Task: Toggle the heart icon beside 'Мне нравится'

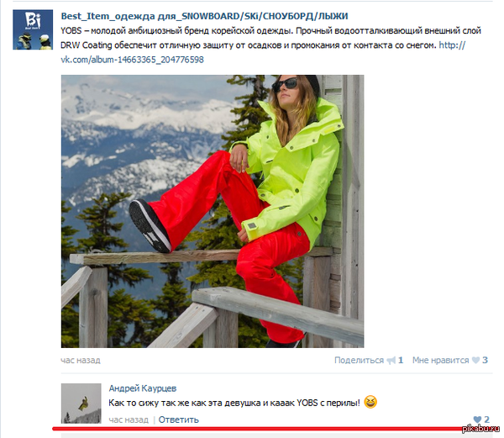Action: click(x=475, y=361)
